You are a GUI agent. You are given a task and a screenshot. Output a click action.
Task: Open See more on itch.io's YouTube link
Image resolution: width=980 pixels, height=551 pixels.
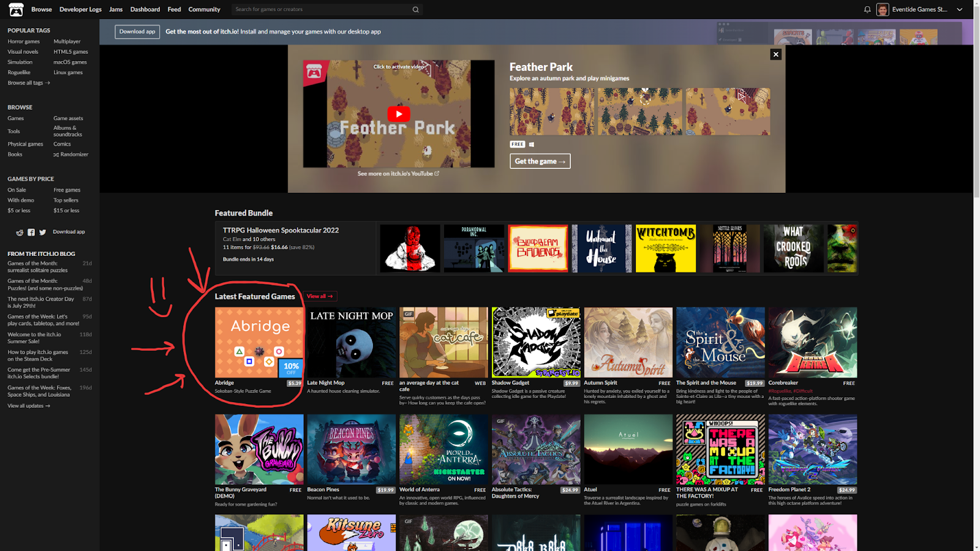pyautogui.click(x=398, y=174)
